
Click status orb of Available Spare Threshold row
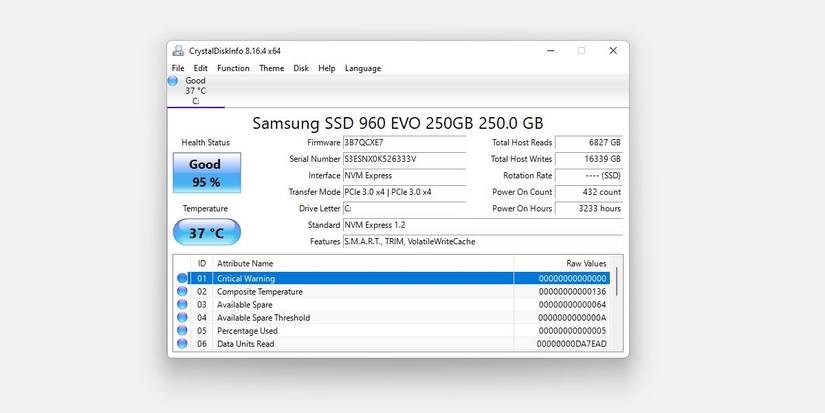(182, 318)
